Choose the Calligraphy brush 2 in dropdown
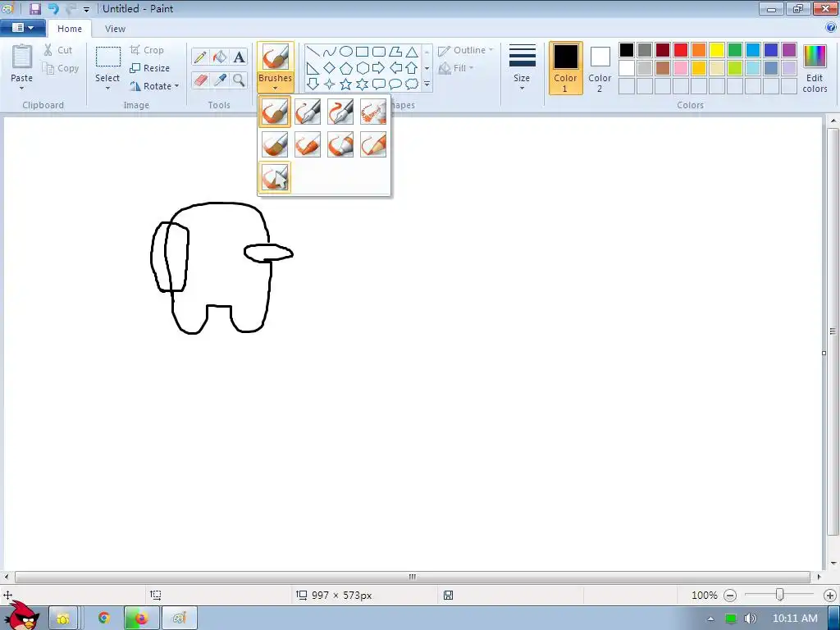 click(x=340, y=112)
